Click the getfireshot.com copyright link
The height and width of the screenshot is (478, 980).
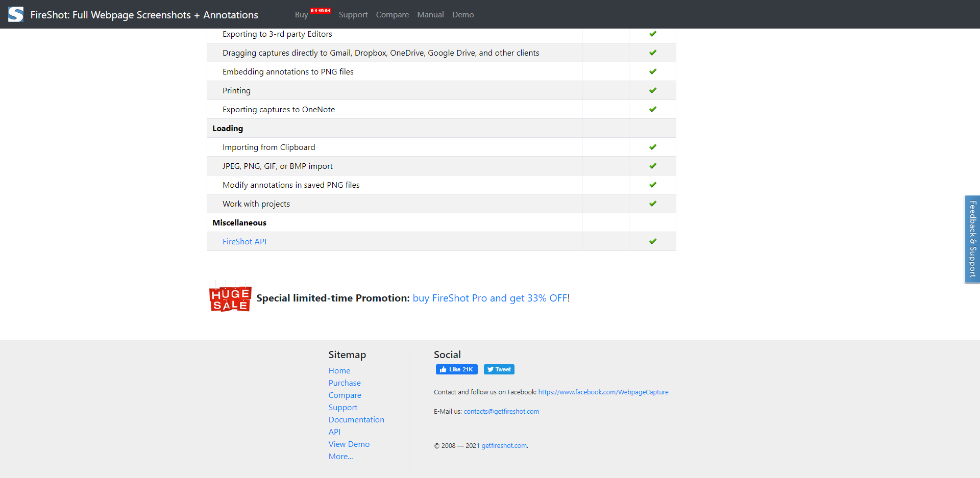(504, 446)
